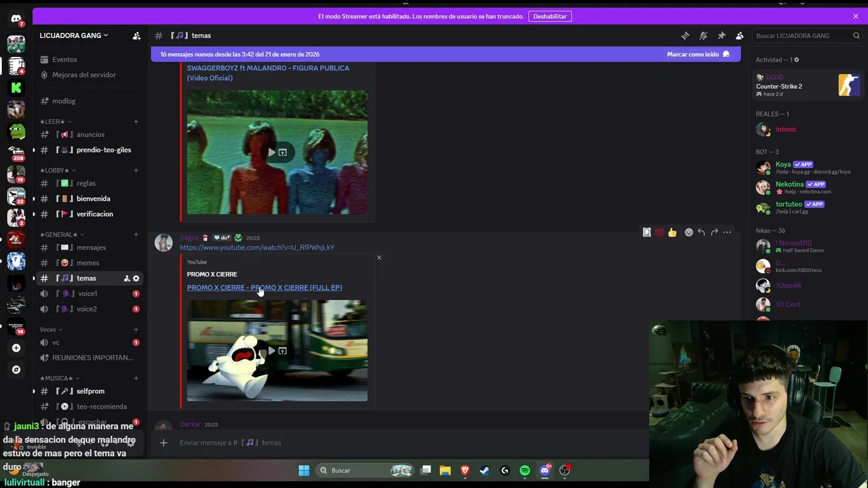Switch to bienvenida channel

(90, 199)
